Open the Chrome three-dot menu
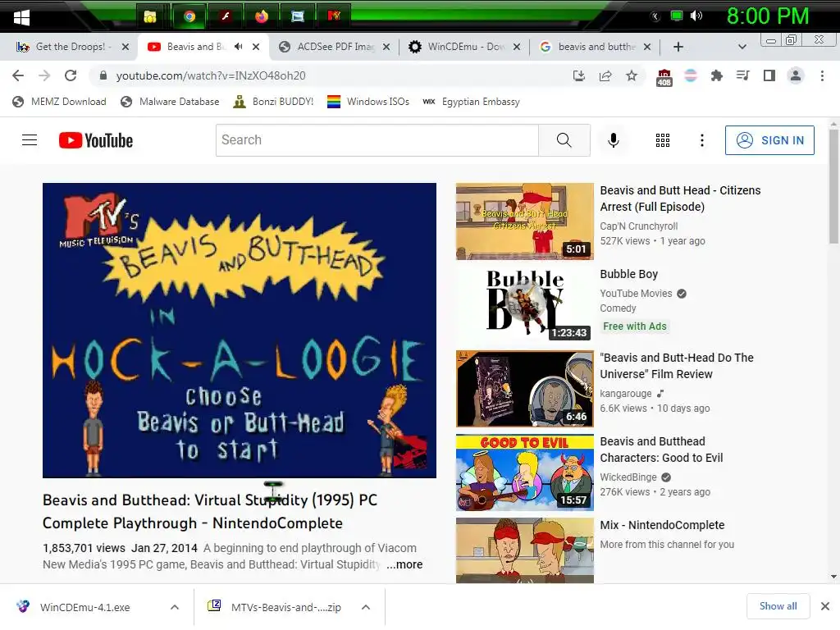 click(822, 75)
